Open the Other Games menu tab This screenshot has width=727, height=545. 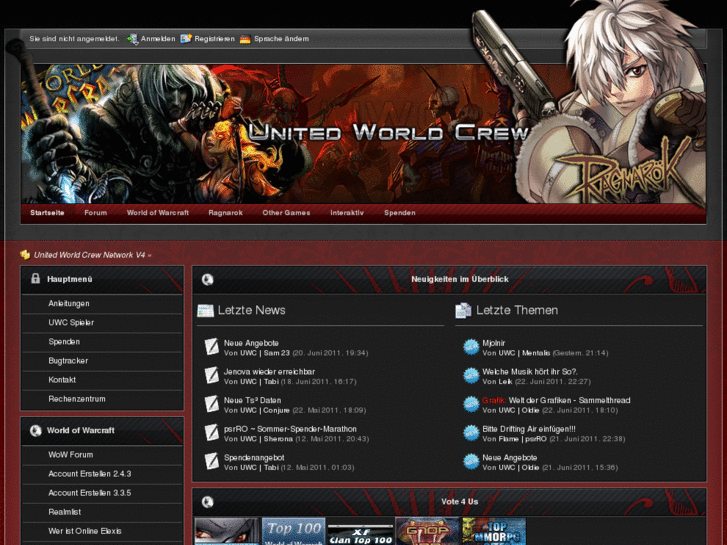(x=286, y=213)
